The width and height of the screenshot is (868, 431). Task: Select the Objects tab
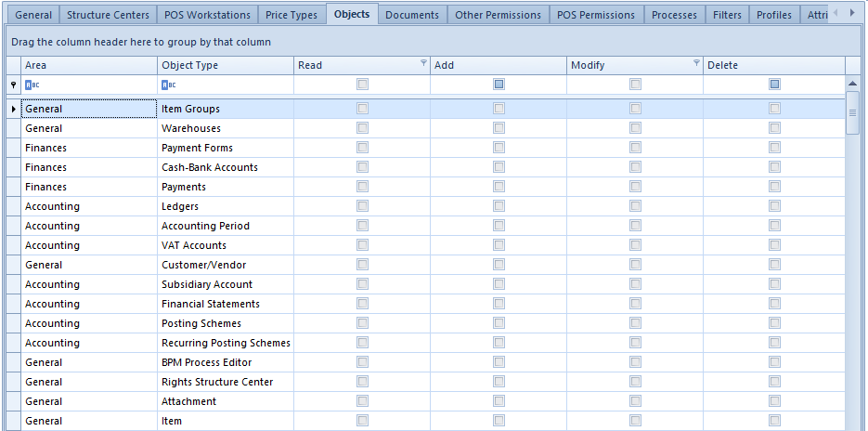352,14
